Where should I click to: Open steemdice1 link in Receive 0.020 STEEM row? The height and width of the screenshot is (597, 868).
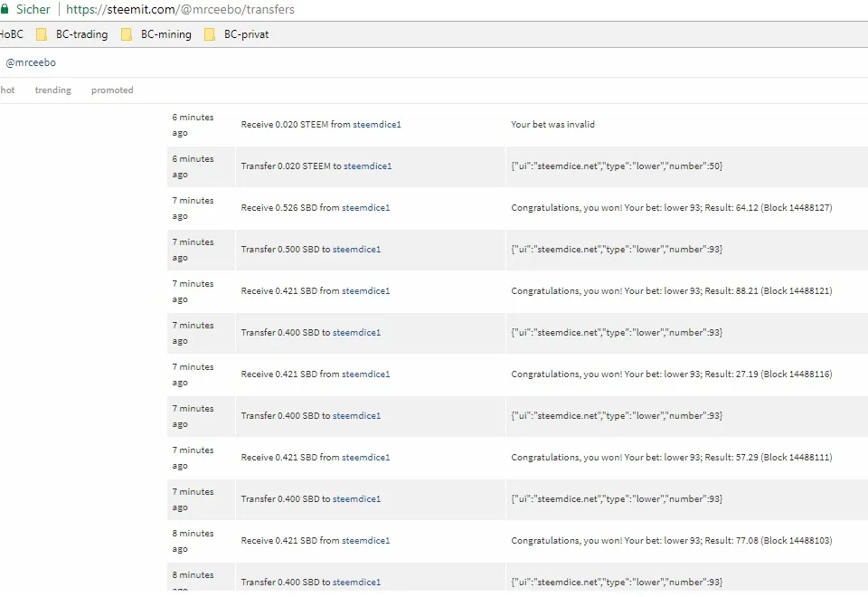click(x=377, y=125)
